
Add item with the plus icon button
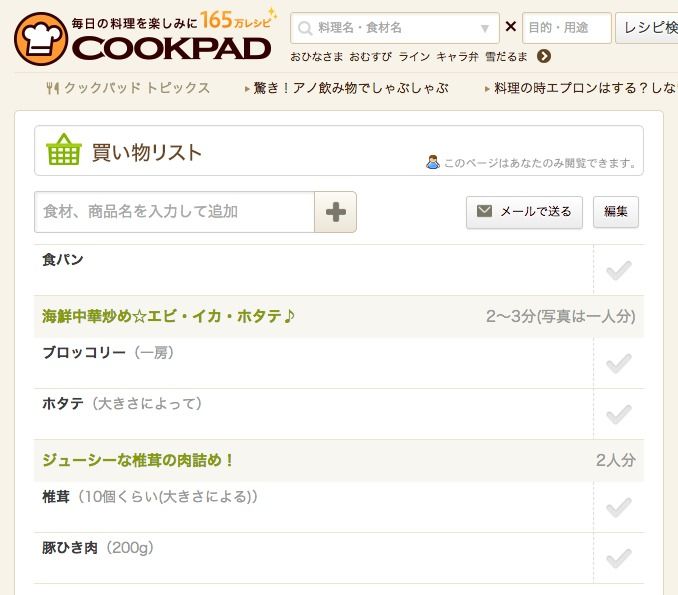pos(336,212)
